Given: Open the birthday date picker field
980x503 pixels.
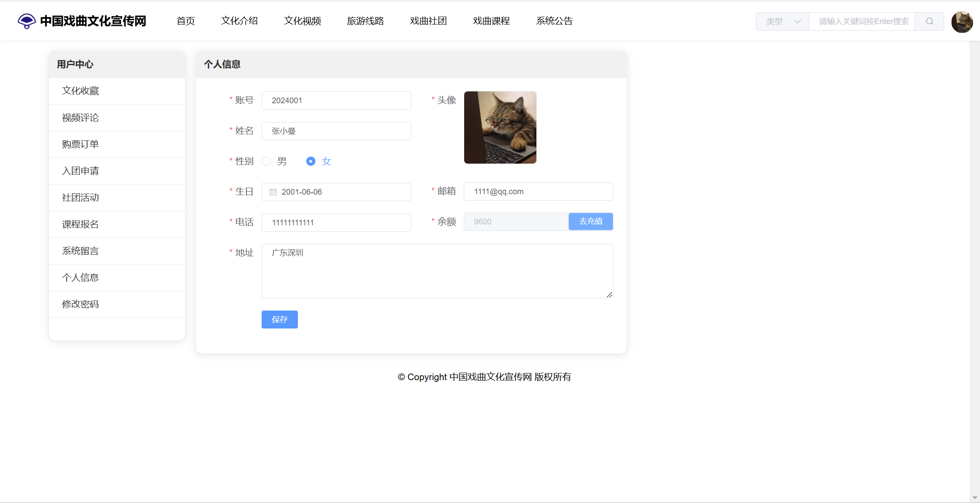Looking at the screenshot, I should [x=336, y=192].
